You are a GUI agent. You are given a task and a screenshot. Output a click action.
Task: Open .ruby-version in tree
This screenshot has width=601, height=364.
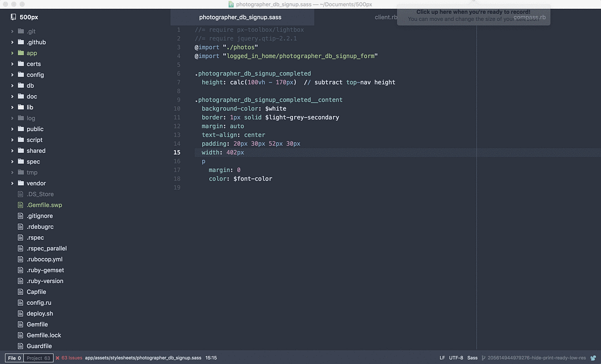45,281
